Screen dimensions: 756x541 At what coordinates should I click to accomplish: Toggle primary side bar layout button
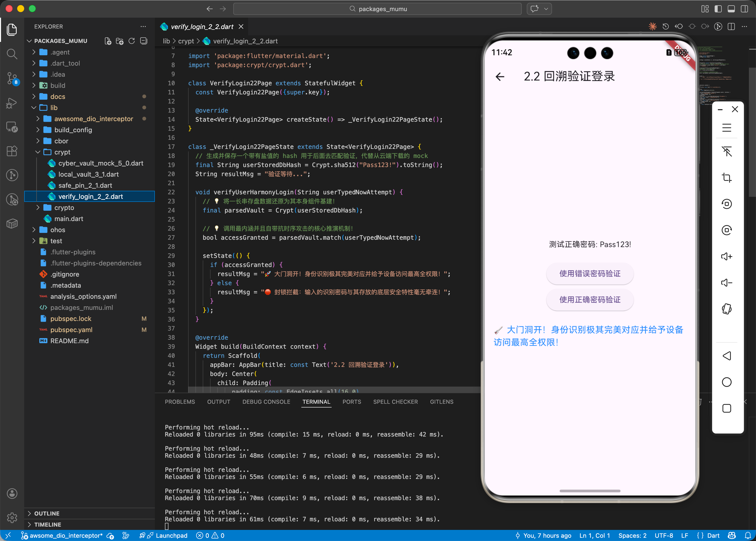(718, 9)
